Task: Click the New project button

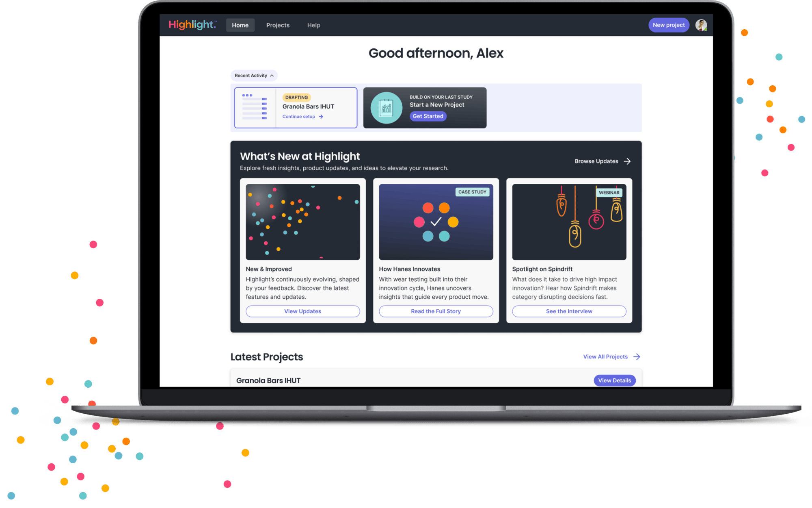Action: (x=668, y=25)
